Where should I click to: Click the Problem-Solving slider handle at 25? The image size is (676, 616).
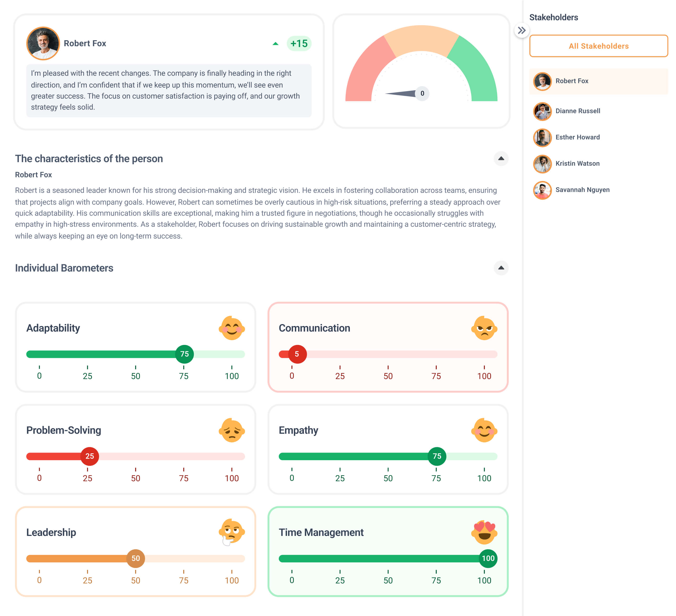(90, 457)
